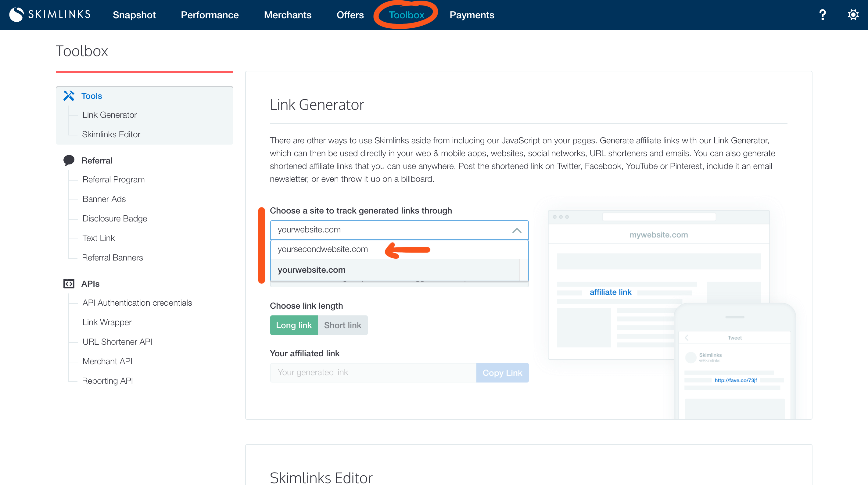Select Tools section in sidebar

92,96
